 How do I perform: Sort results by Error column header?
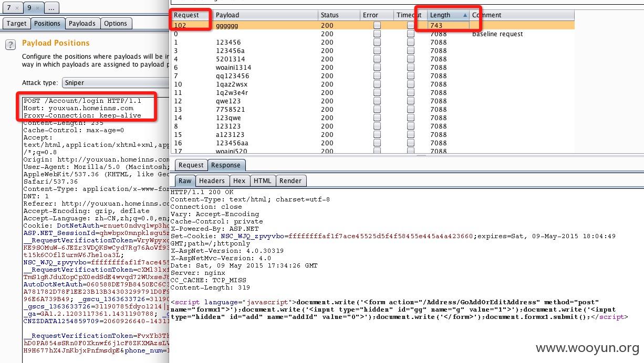(x=377, y=15)
